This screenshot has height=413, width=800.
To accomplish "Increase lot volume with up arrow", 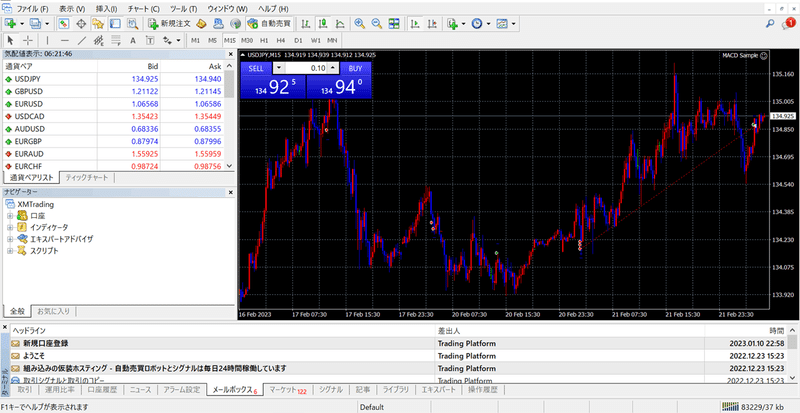I will click(x=333, y=68).
